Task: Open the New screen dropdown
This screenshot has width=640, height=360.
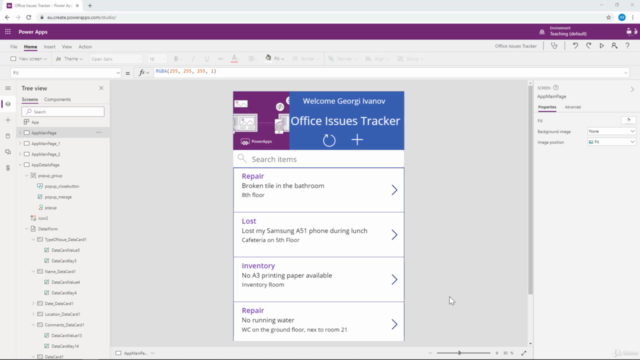Action: point(29,59)
